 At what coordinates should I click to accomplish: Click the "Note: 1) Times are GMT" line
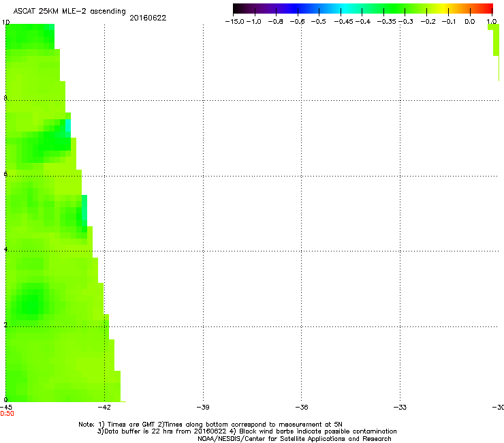(x=210, y=425)
